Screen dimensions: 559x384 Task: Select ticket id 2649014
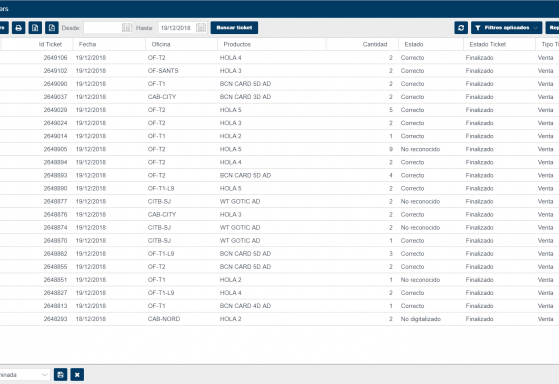click(x=55, y=136)
